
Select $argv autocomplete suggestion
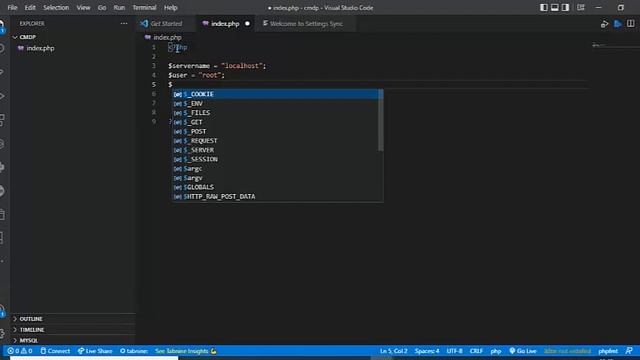(276, 178)
